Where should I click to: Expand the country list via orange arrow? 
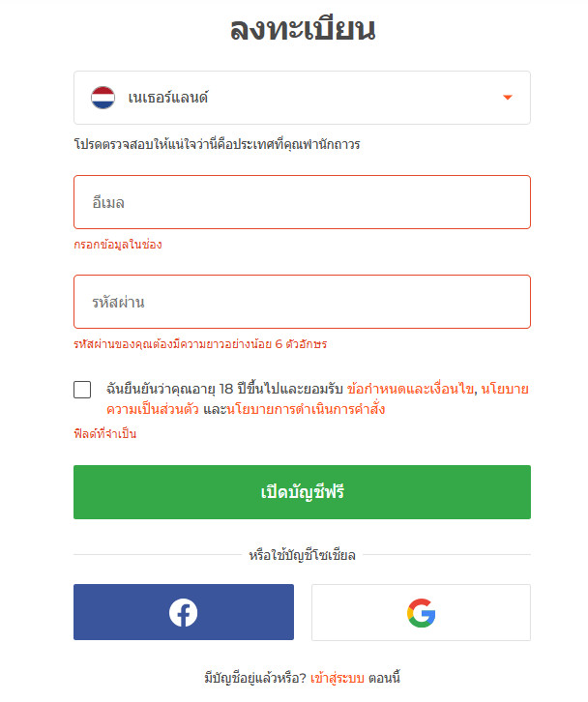508,98
